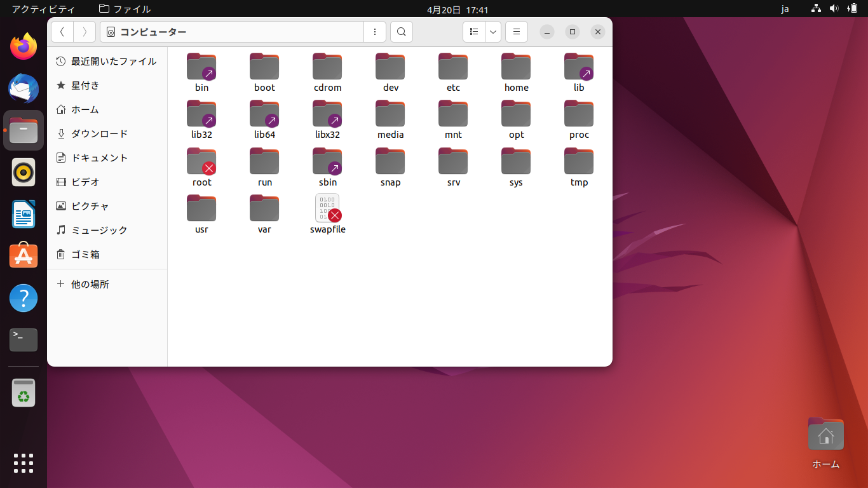Select ホーム desktop folder icon
The width and height of the screenshot is (868, 488).
(x=825, y=443)
